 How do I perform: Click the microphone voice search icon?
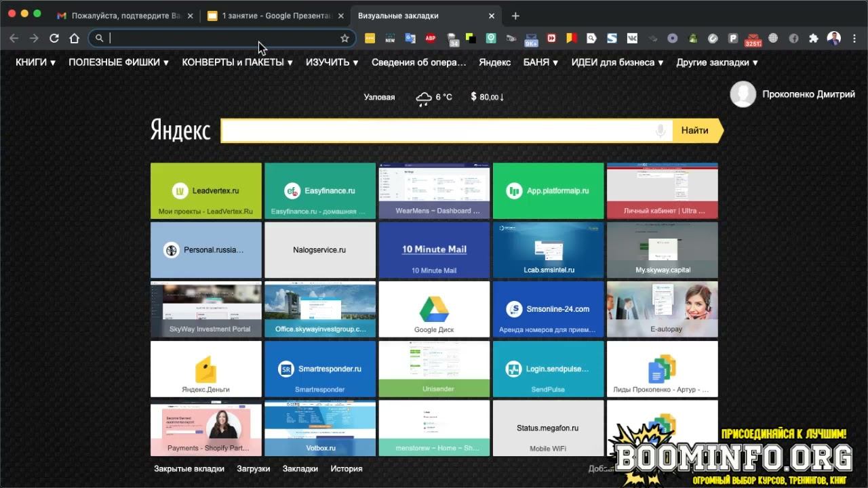click(x=660, y=131)
